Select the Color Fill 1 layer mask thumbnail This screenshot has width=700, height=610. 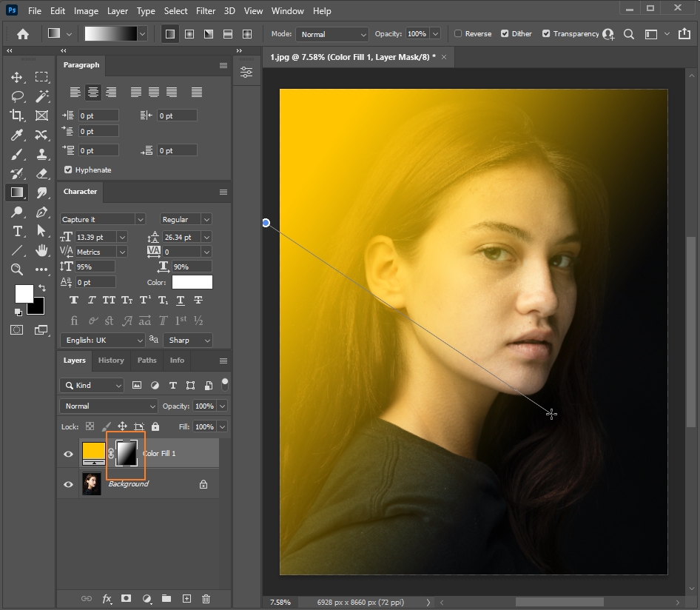(127, 454)
